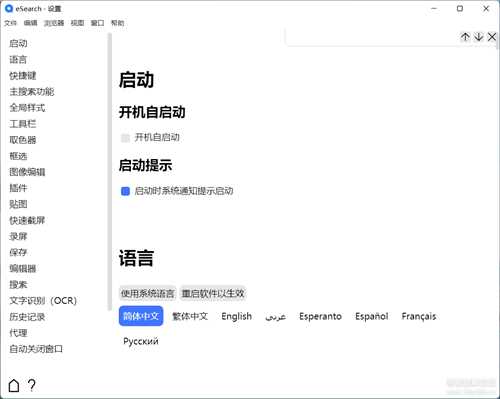This screenshot has width=500, height=399.
Task: Select Arabic (عربي) language
Action: coord(275,316)
